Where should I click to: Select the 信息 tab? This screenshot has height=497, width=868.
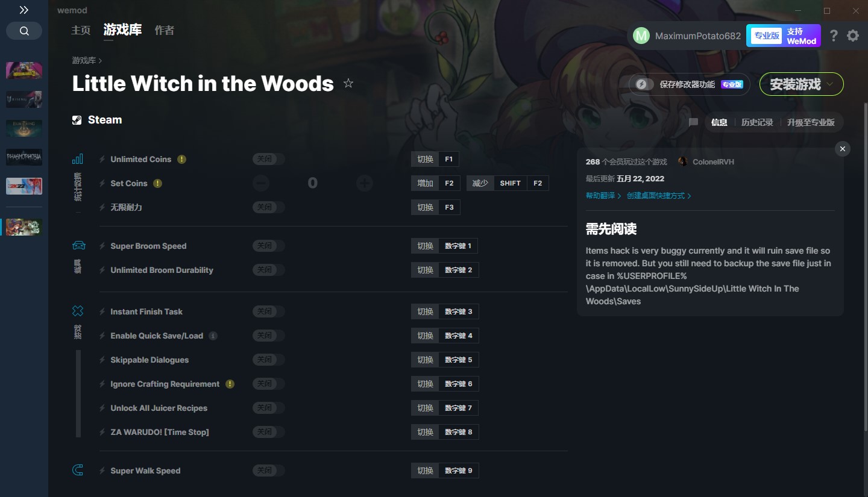click(x=719, y=122)
